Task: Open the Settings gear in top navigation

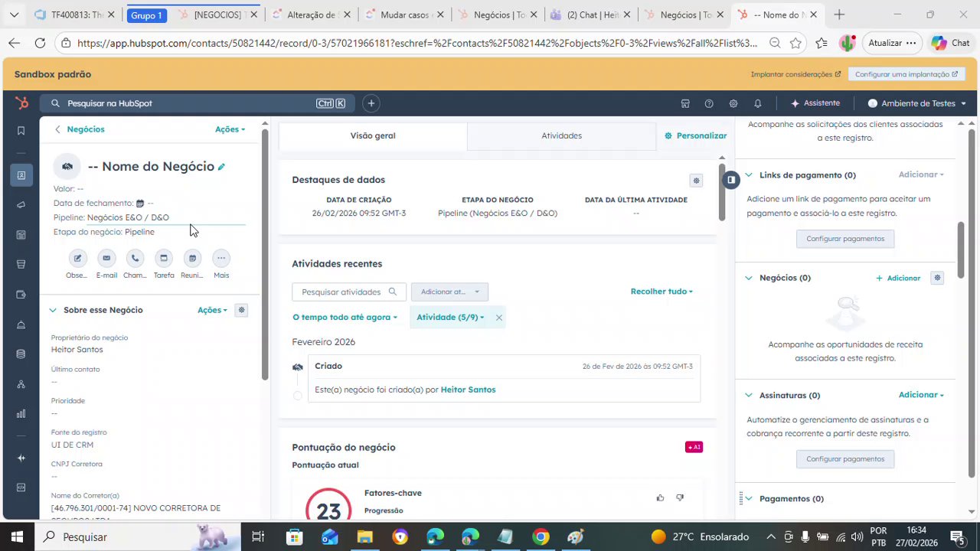Action: 733,103
